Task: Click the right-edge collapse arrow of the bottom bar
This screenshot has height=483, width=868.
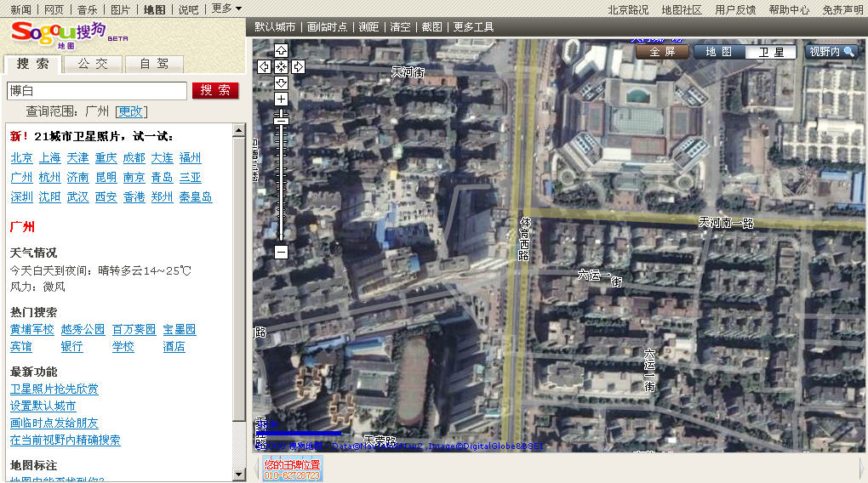Action: [x=862, y=468]
